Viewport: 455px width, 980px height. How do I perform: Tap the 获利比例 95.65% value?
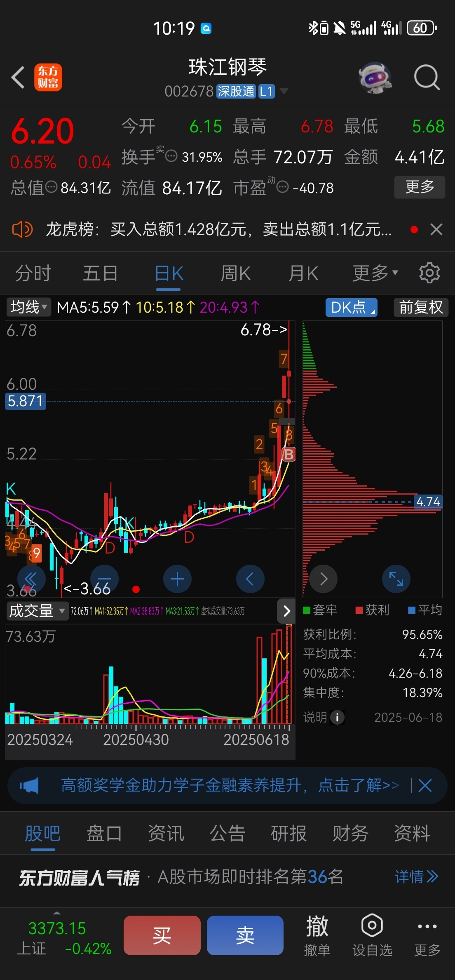422,634
